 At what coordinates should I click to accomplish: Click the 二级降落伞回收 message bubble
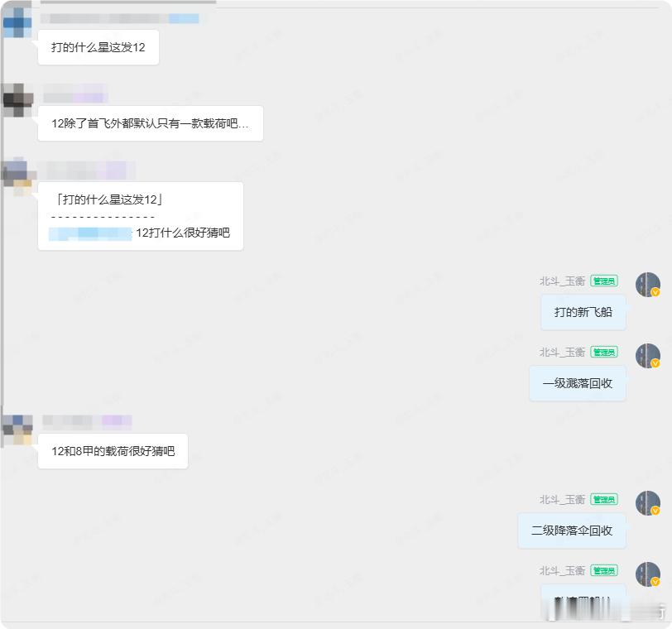tap(572, 531)
